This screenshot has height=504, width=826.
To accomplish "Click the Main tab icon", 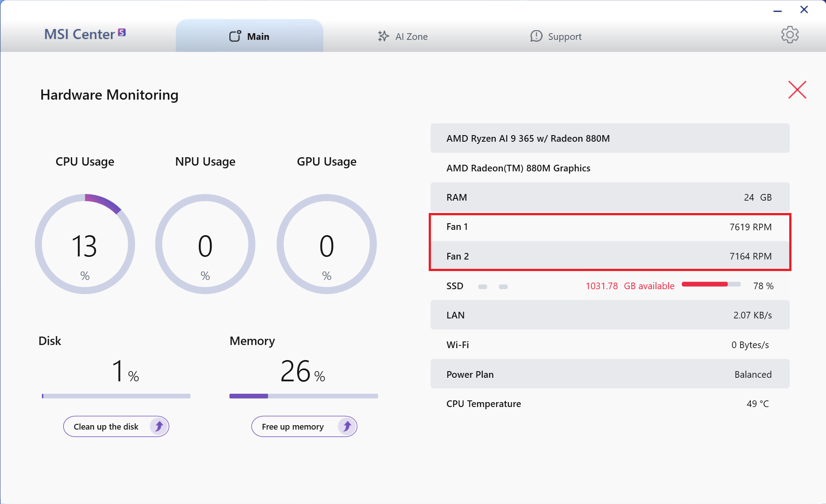I will tap(235, 36).
